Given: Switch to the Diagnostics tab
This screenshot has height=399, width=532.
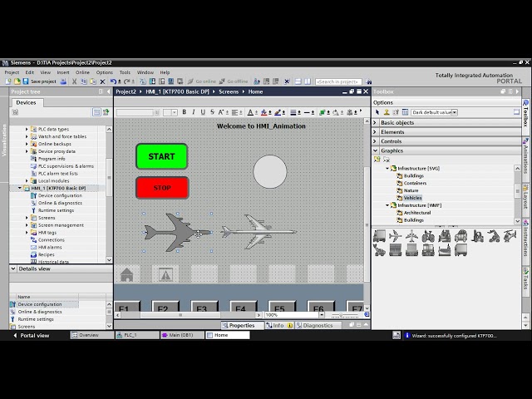Looking at the screenshot, I should click(x=318, y=325).
